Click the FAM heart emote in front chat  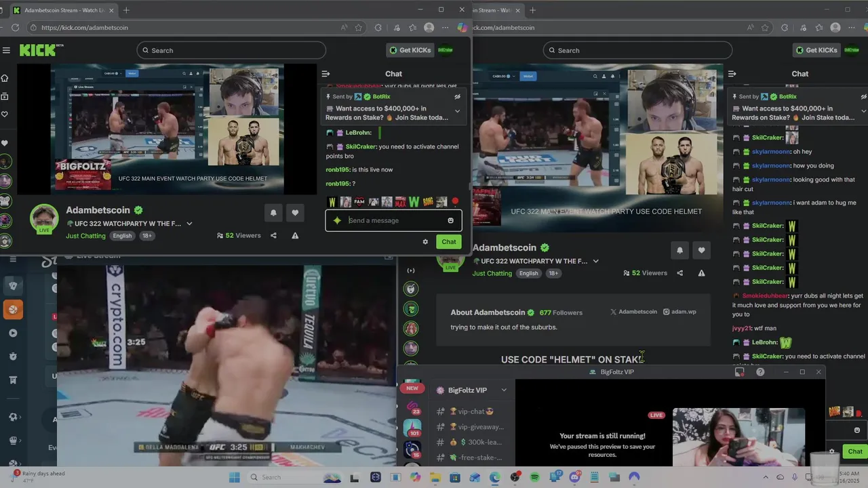coord(359,202)
